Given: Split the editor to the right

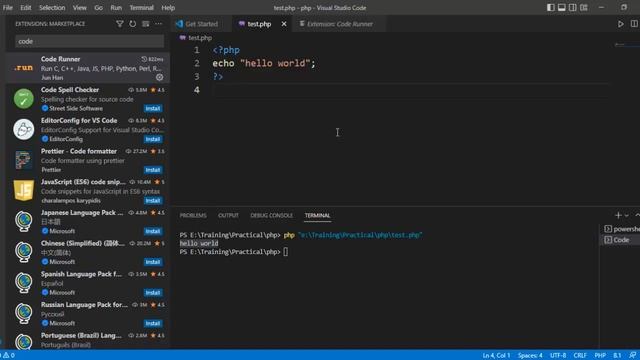Looking at the screenshot, I should click(x=634, y=24).
